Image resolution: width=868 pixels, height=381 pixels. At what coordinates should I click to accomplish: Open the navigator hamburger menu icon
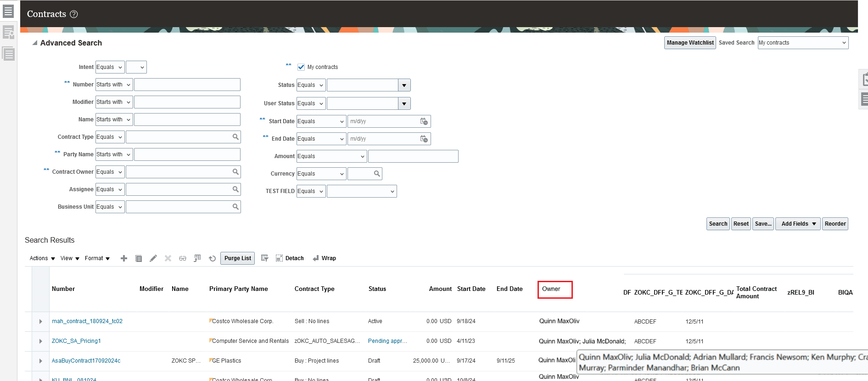8,11
